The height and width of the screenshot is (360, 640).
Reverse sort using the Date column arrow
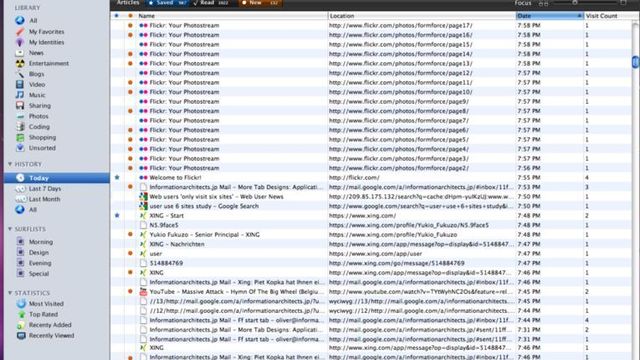pos(579,16)
